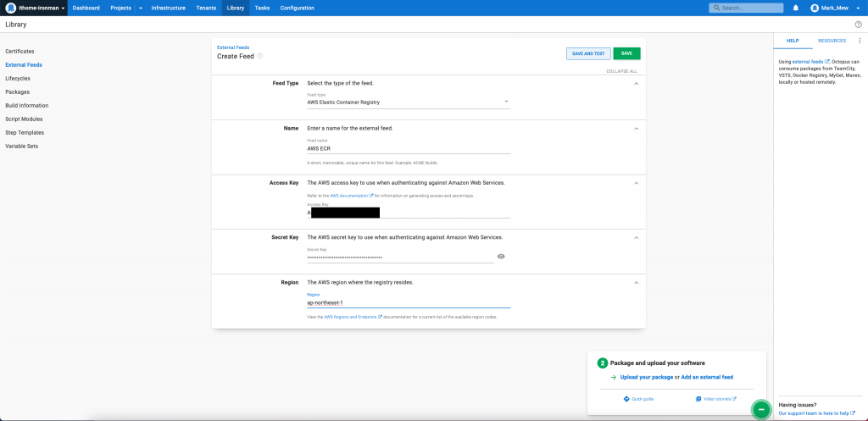The height and width of the screenshot is (421, 868).
Task: Open Video tutorials link
Action: click(x=716, y=399)
